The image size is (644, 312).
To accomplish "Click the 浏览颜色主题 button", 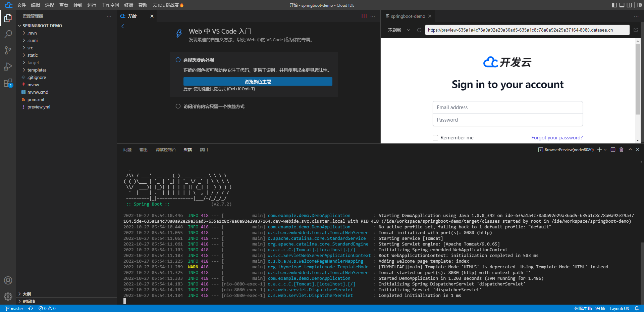I will 258,82.
